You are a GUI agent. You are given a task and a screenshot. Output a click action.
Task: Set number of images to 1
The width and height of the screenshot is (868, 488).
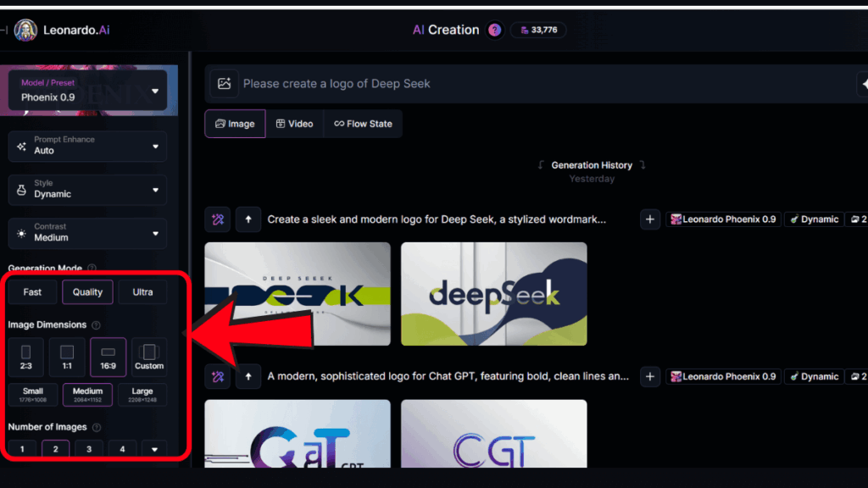tap(22, 449)
